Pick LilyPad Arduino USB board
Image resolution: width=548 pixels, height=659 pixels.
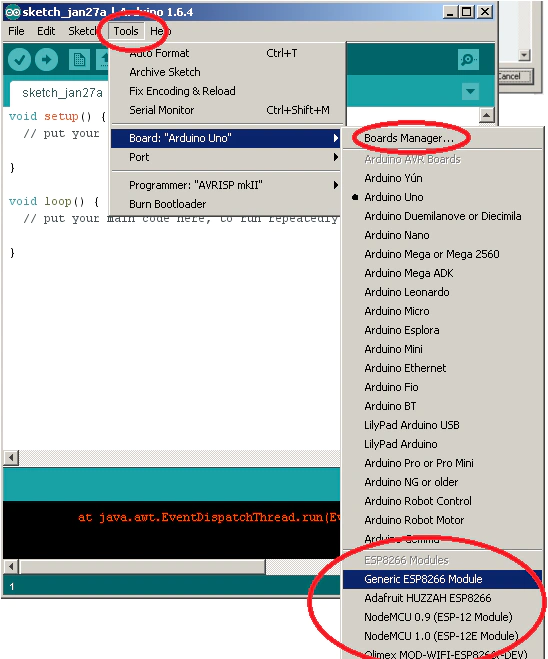pyautogui.click(x=443, y=425)
